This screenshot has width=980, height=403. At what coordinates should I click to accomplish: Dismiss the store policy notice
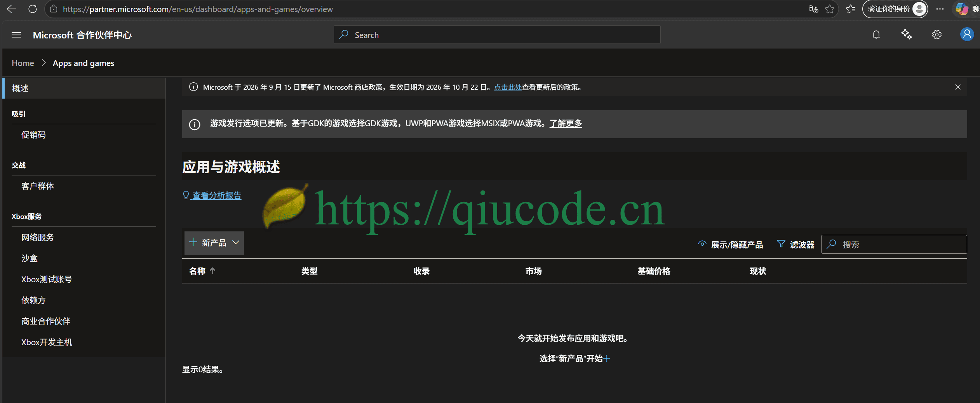click(x=957, y=87)
